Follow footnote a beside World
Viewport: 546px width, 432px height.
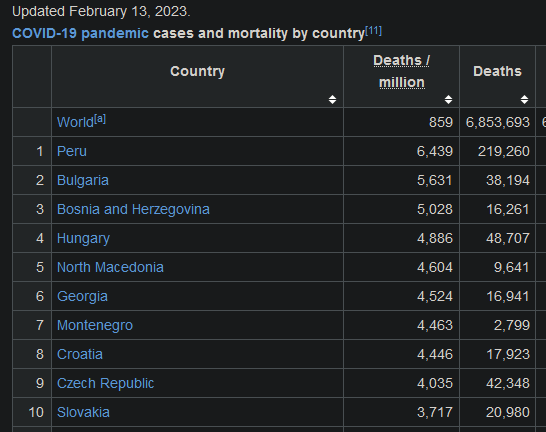100,119
